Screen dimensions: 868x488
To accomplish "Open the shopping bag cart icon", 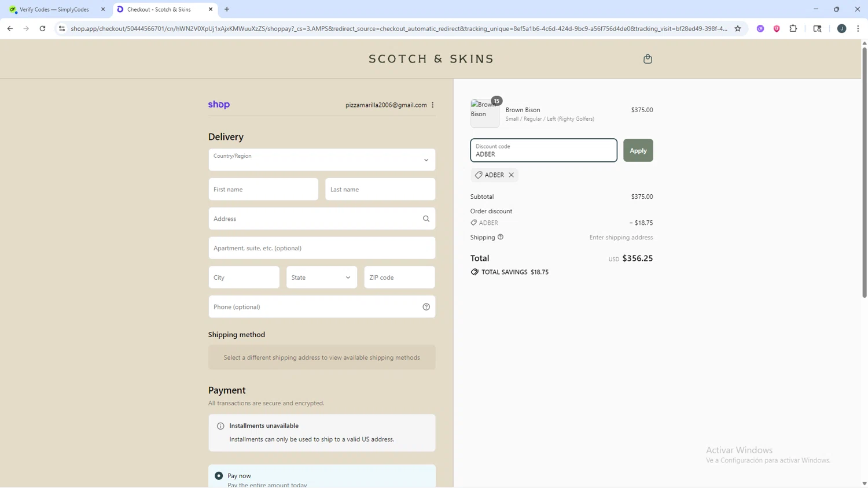I will click(648, 59).
